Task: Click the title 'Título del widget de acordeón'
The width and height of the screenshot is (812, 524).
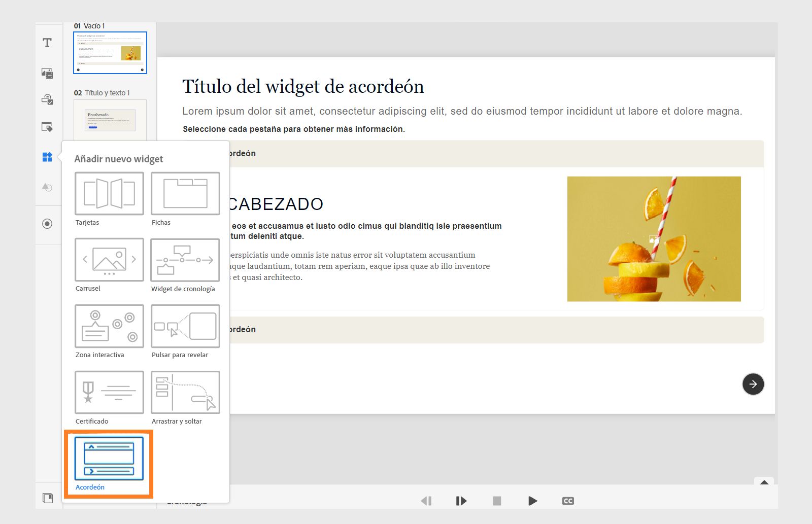Action: coord(303,87)
